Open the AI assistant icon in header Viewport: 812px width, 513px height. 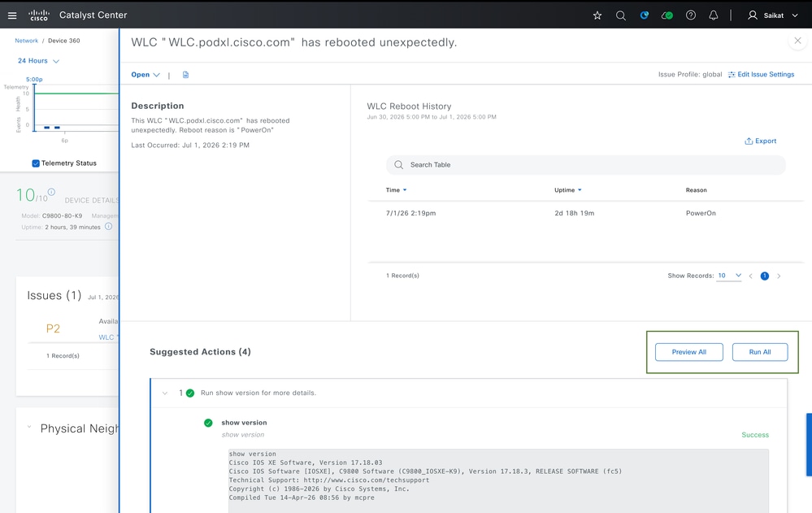pyautogui.click(x=645, y=15)
